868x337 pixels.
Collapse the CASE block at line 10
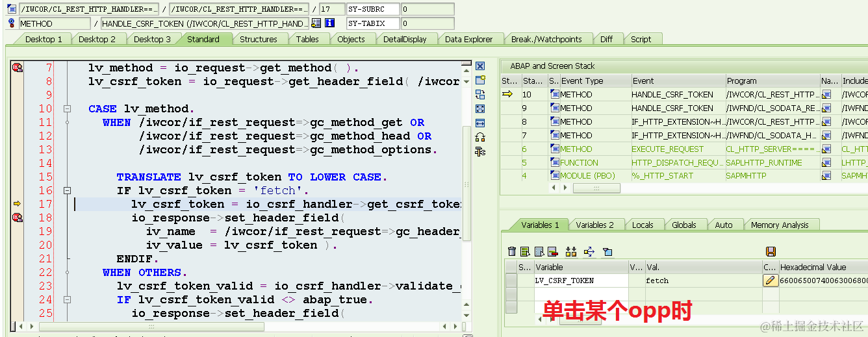click(67, 108)
